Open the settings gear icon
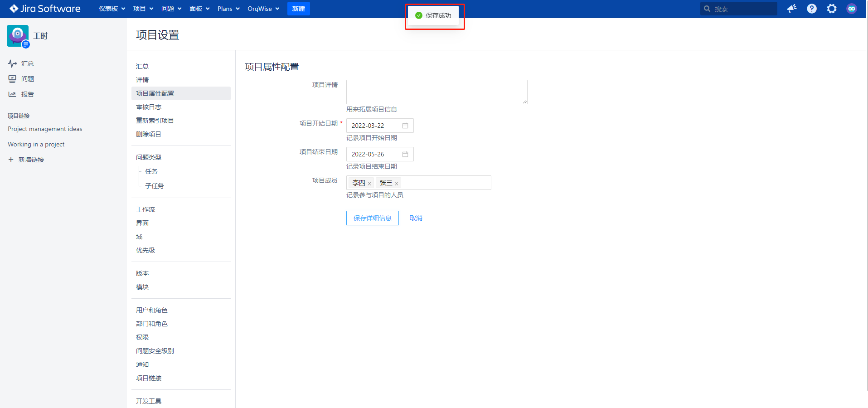 tap(832, 9)
